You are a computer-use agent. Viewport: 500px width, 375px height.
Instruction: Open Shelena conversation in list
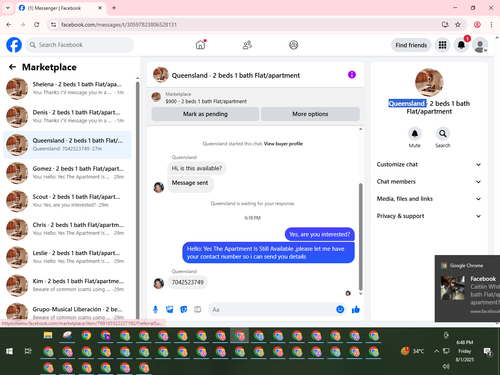(67, 89)
